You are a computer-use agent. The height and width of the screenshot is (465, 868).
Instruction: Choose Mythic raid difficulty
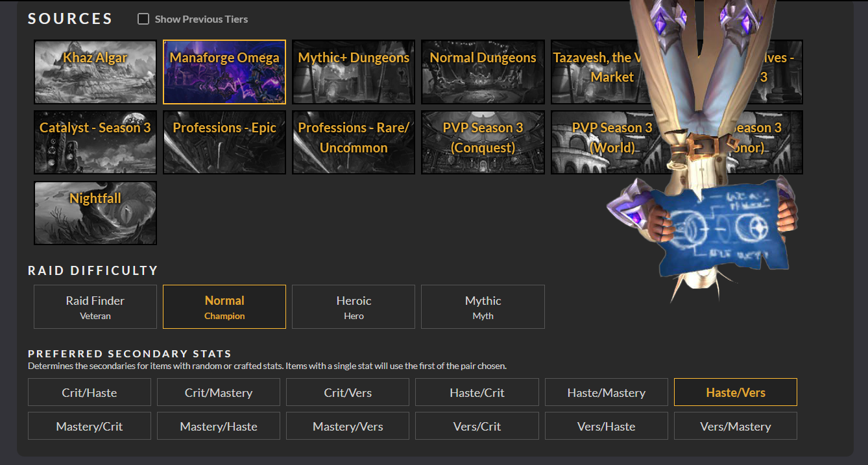pos(483,307)
